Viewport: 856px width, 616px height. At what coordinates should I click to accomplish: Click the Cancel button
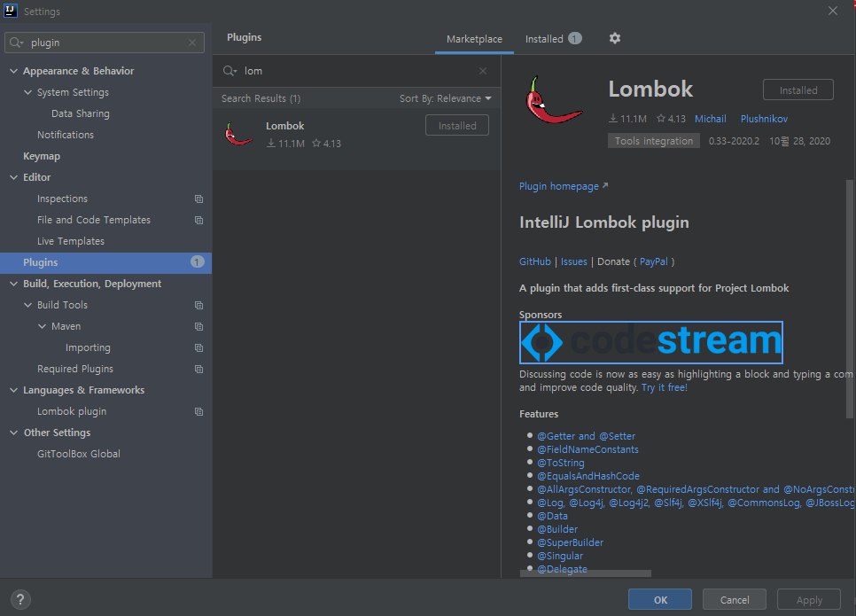(x=735, y=600)
